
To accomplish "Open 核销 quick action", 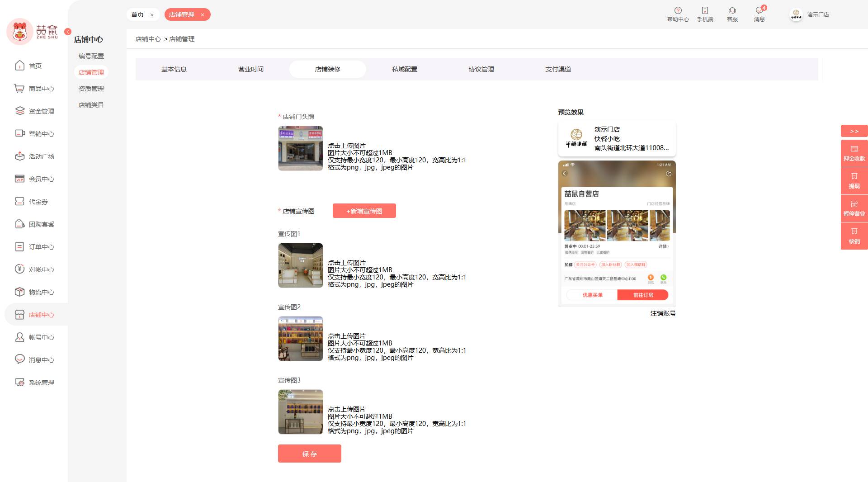I will 854,236.
